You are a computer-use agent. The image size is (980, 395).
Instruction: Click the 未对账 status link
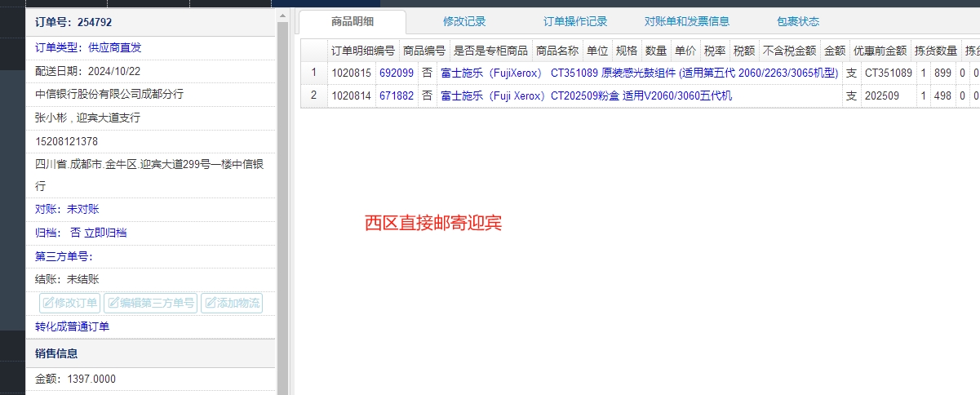[82, 209]
